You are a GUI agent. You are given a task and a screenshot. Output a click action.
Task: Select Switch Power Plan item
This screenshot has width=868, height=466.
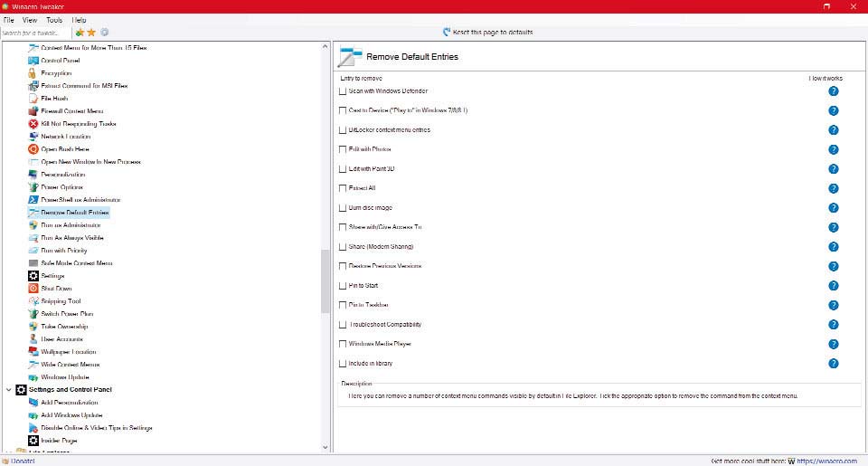67,314
